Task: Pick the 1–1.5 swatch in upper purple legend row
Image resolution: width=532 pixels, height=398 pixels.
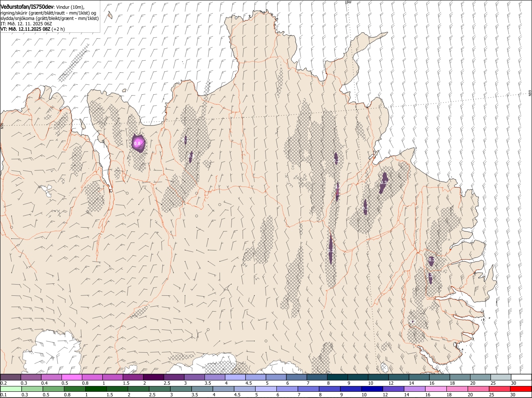Action: coord(112,377)
